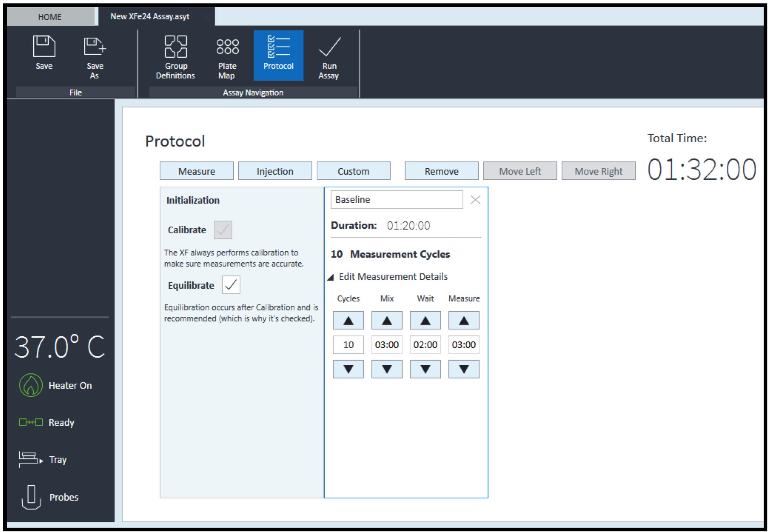This screenshot has height=532, width=768.
Task: Click the Duration 01:20:00 value
Action: (408, 226)
